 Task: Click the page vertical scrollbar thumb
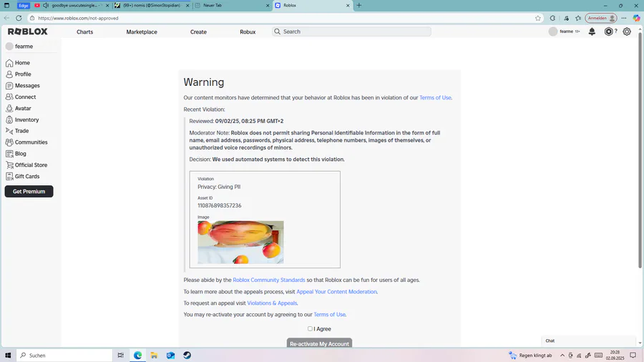pyautogui.click(x=640, y=150)
